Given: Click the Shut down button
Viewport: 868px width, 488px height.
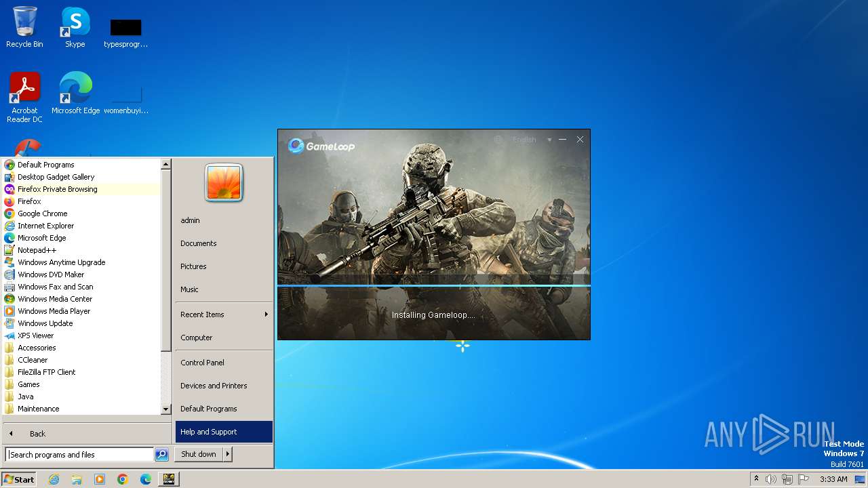Looking at the screenshot, I should coord(199,454).
